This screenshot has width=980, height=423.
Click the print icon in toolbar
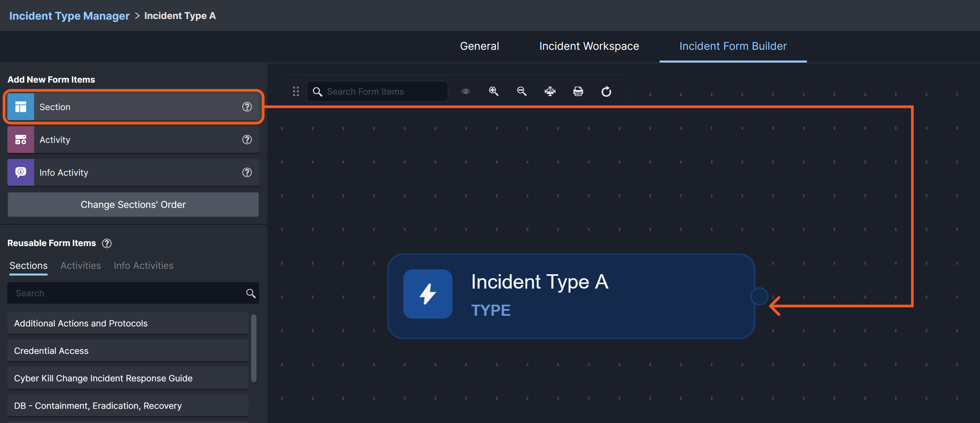pos(578,91)
